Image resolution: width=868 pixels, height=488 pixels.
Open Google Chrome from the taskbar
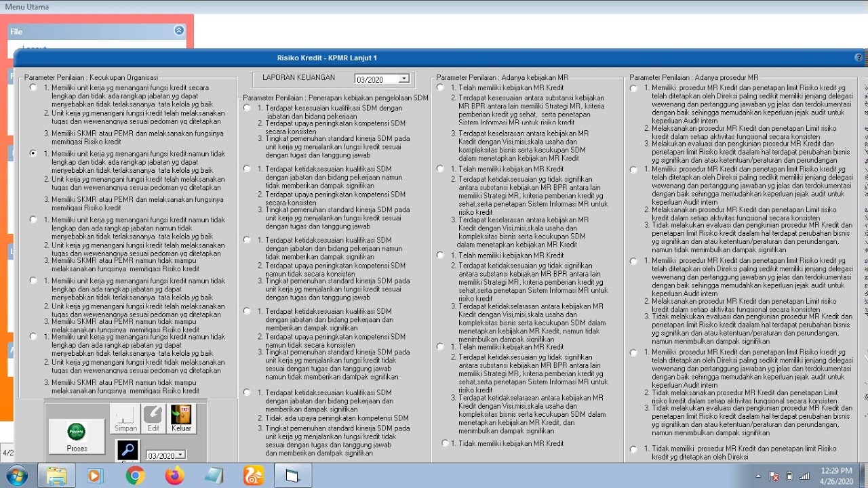(135, 476)
